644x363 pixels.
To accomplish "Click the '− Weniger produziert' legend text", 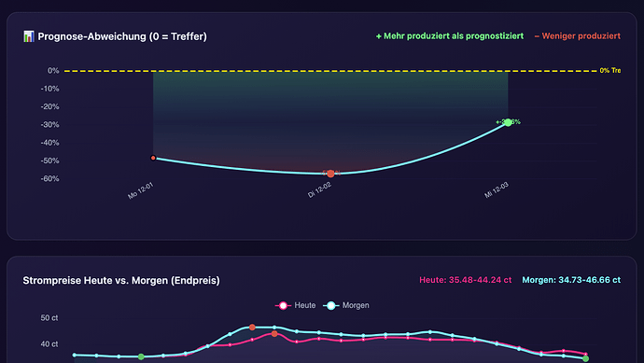I will [578, 36].
